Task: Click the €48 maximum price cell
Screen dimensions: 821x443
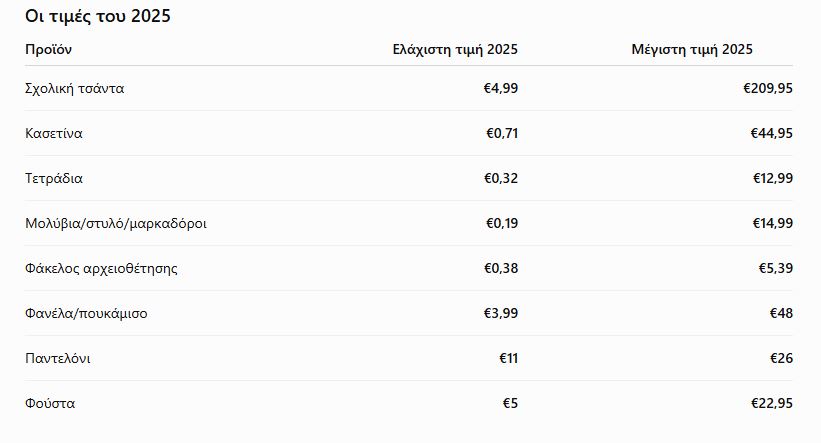Action: point(781,313)
